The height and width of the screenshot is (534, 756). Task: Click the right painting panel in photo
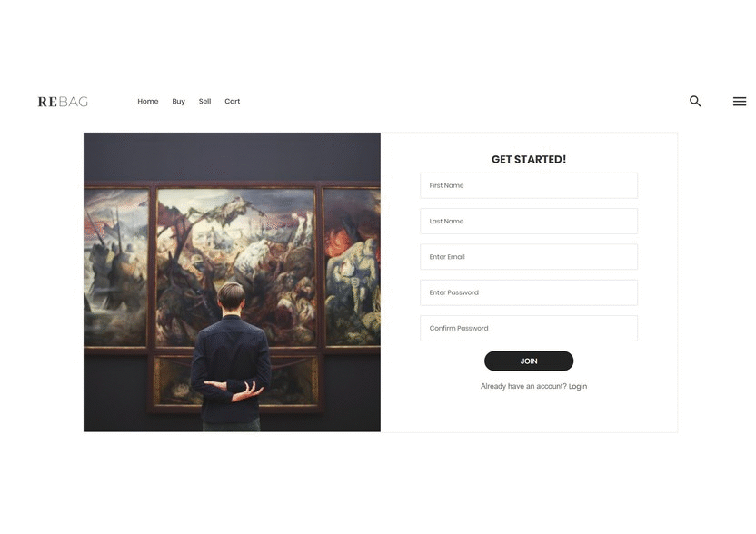352,267
